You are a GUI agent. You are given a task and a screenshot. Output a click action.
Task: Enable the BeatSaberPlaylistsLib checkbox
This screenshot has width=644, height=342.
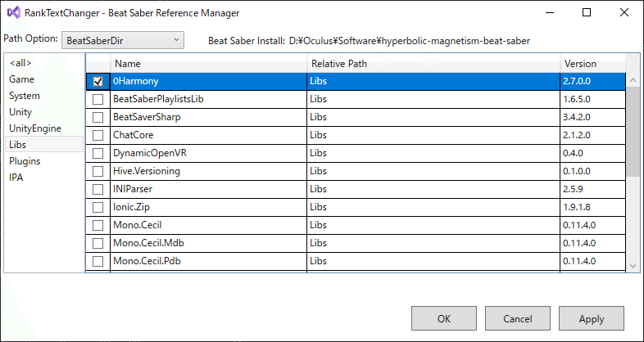tap(98, 99)
